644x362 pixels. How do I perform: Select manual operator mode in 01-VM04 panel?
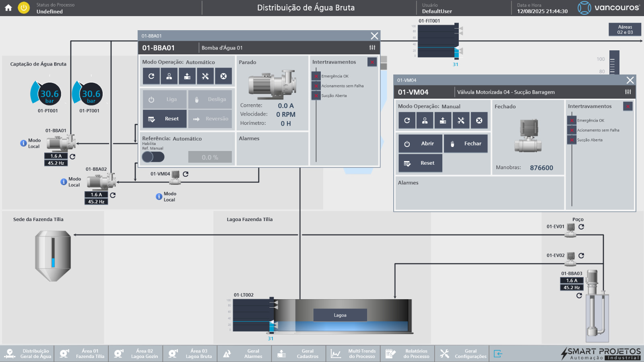coord(425,120)
